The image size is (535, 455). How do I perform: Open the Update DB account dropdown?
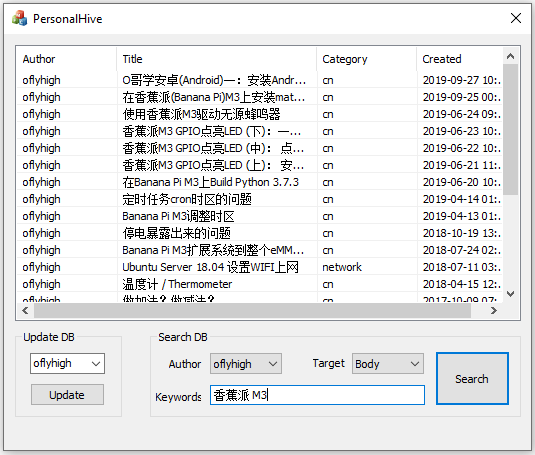[x=67, y=364]
